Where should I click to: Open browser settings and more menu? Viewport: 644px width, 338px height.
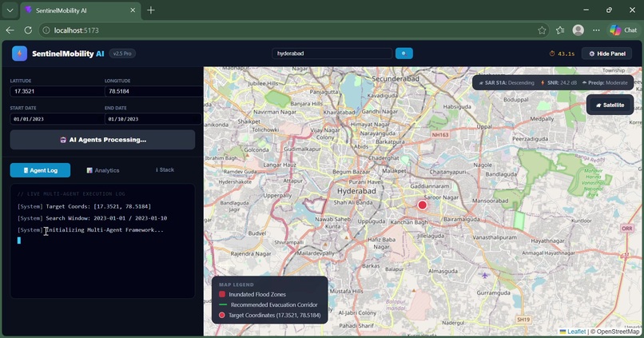coord(596,30)
